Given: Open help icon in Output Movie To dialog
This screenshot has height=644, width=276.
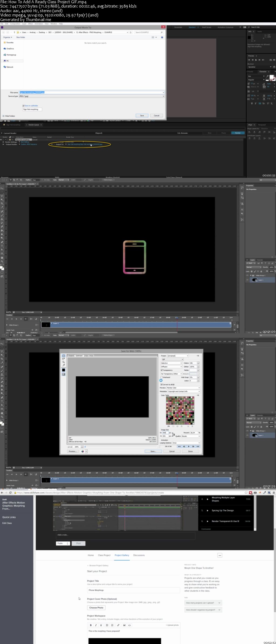Looking at the screenshot, I should [162, 37].
